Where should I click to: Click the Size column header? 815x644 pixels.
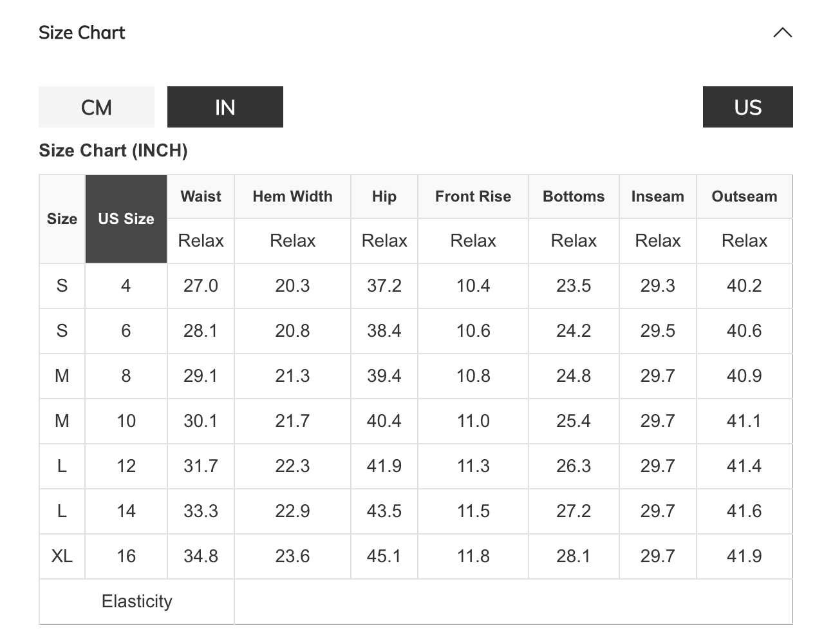click(x=62, y=219)
